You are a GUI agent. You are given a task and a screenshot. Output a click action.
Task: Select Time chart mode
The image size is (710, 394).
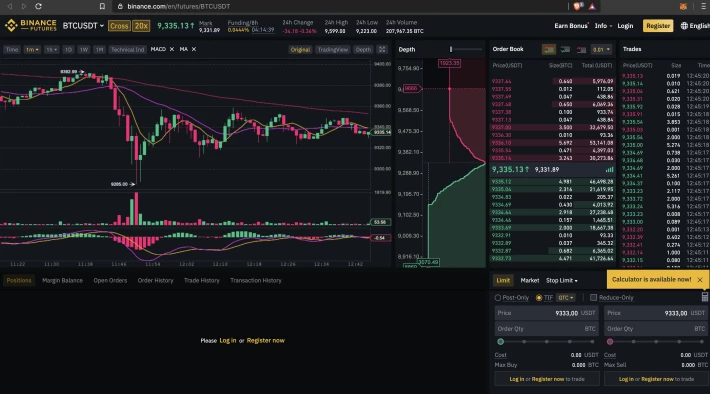[x=12, y=49]
